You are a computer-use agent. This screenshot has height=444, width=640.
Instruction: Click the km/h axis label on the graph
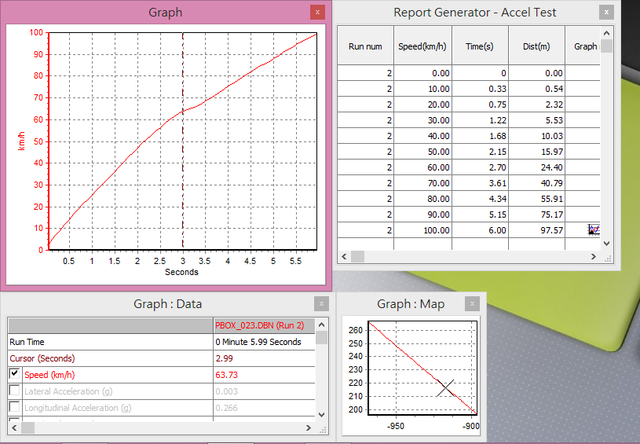21,141
